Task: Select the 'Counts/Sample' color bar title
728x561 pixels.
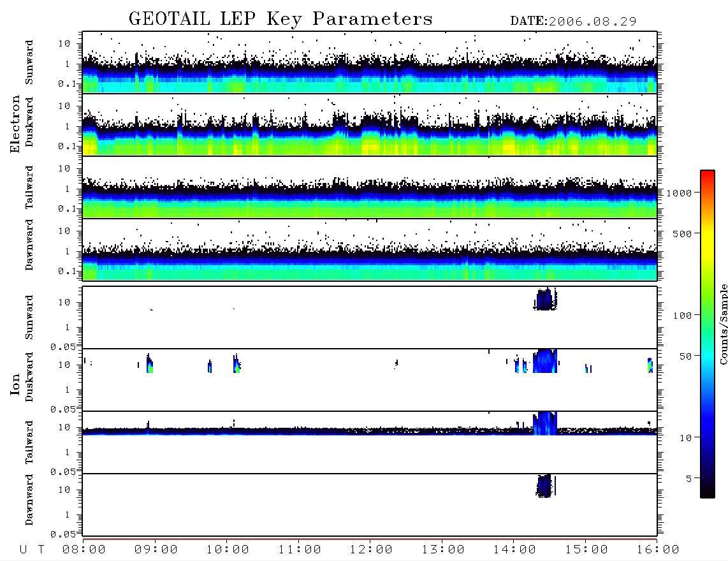Action: click(723, 324)
